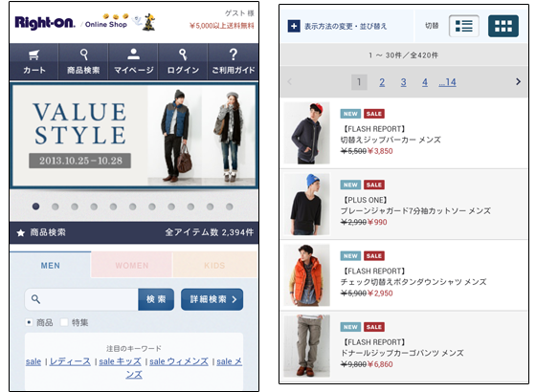Select the 特集 radio option
The image size is (536, 392).
pyautogui.click(x=64, y=322)
